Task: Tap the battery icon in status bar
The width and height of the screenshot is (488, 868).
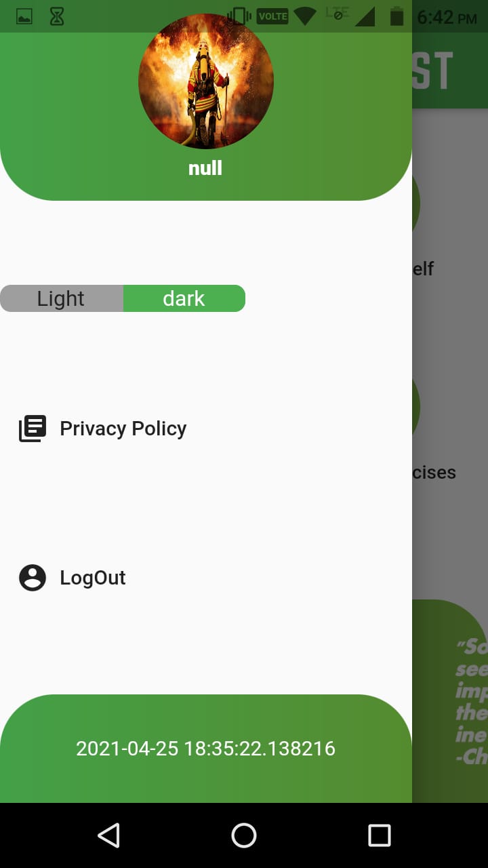Action: tap(397, 16)
